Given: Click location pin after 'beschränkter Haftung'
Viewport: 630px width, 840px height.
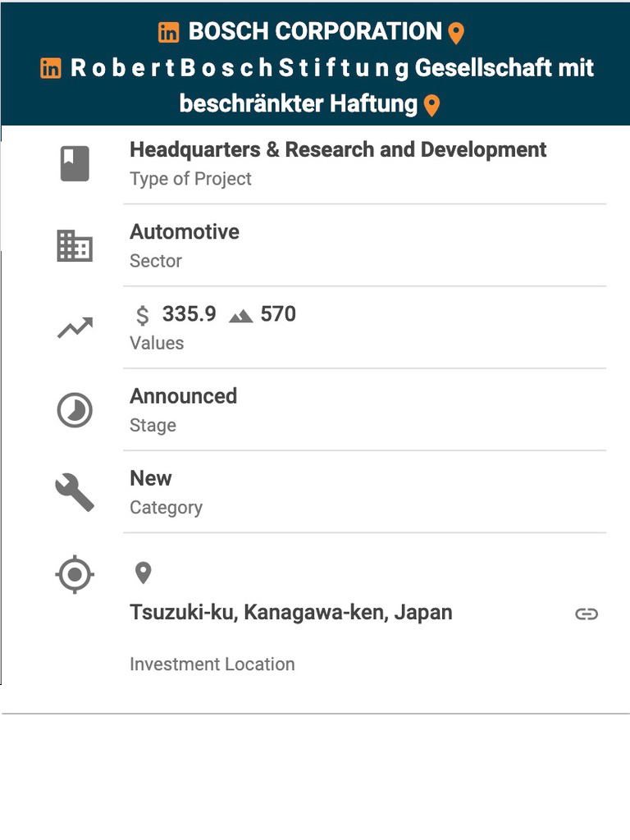Looking at the screenshot, I should pyautogui.click(x=431, y=106).
